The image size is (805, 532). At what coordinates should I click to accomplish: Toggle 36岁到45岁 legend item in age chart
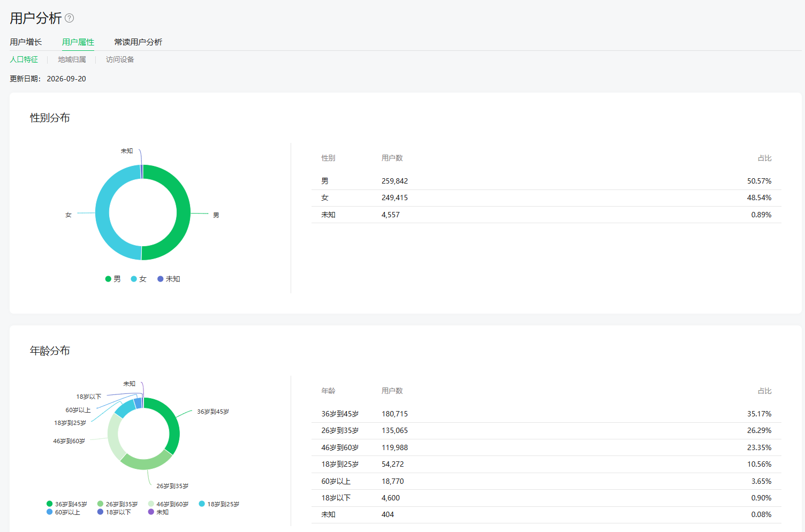click(67, 504)
